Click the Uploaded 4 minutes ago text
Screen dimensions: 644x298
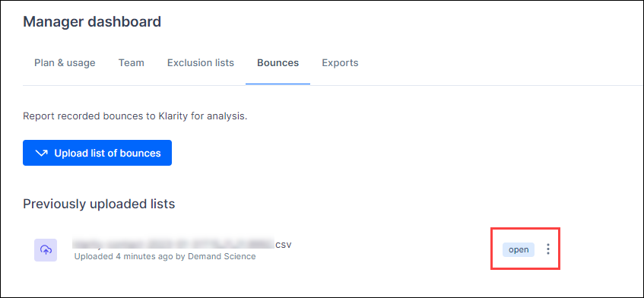point(125,256)
